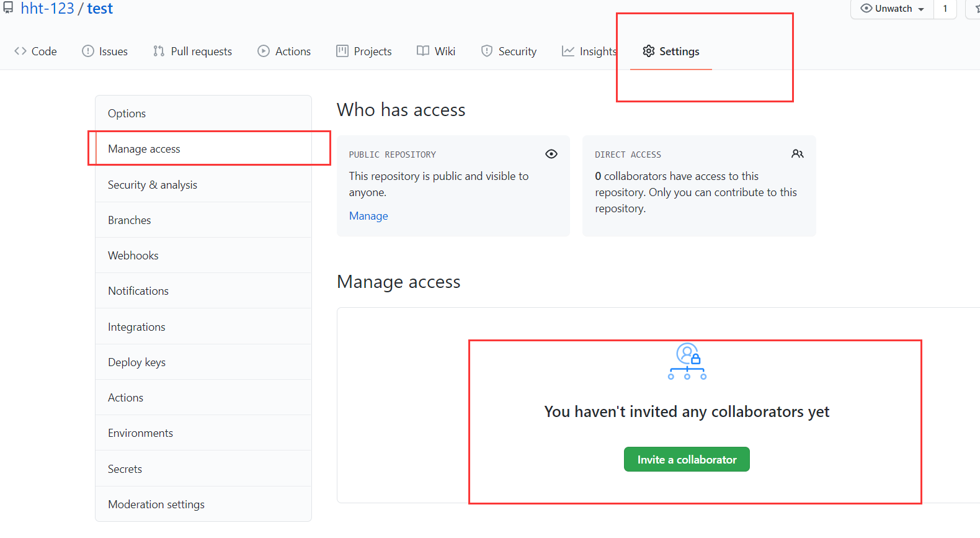Image resolution: width=980 pixels, height=538 pixels.
Task: Open the Insights tab
Action: pyautogui.click(x=589, y=51)
